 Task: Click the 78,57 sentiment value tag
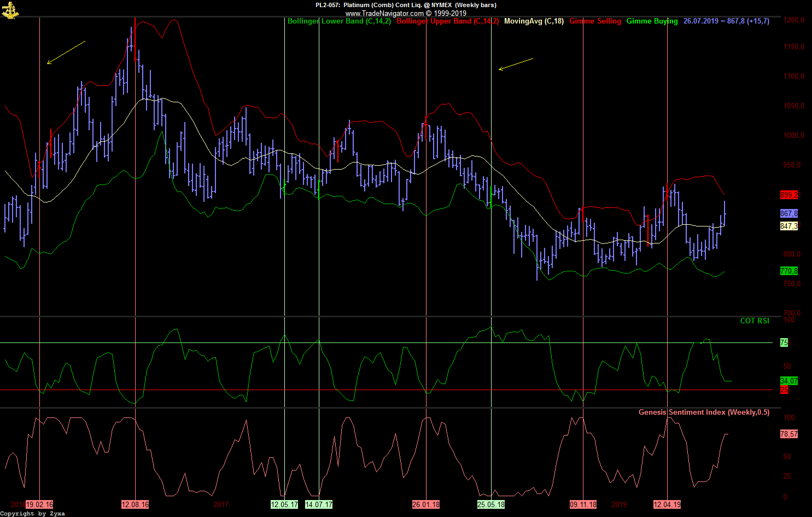(788, 434)
